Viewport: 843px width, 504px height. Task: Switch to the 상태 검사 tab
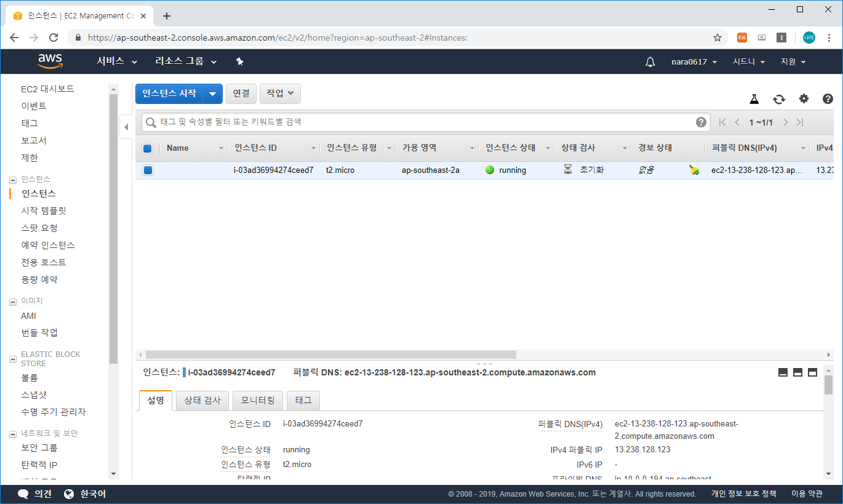click(202, 400)
